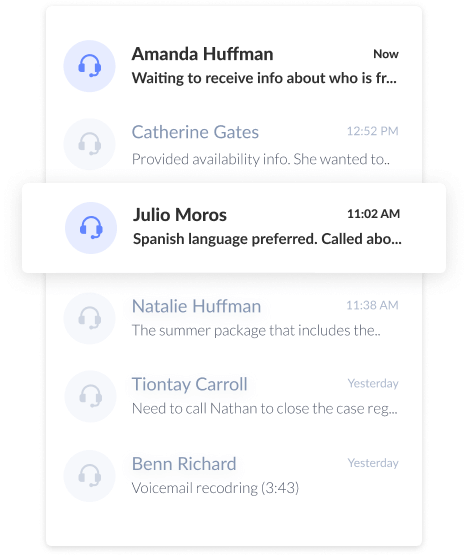Click Yesterday label on Tiontay Carroll row
Image resolution: width=468 pixels, height=556 pixels.
373,384
